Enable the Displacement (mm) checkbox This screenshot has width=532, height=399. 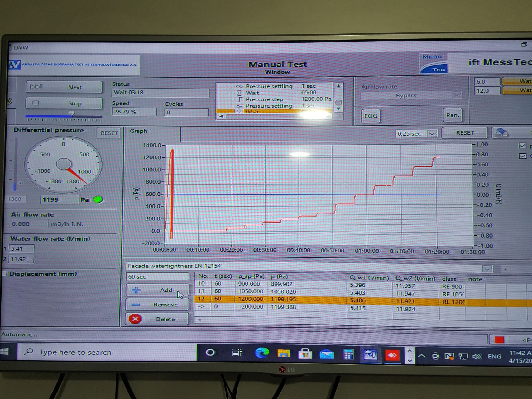[x=4, y=273]
